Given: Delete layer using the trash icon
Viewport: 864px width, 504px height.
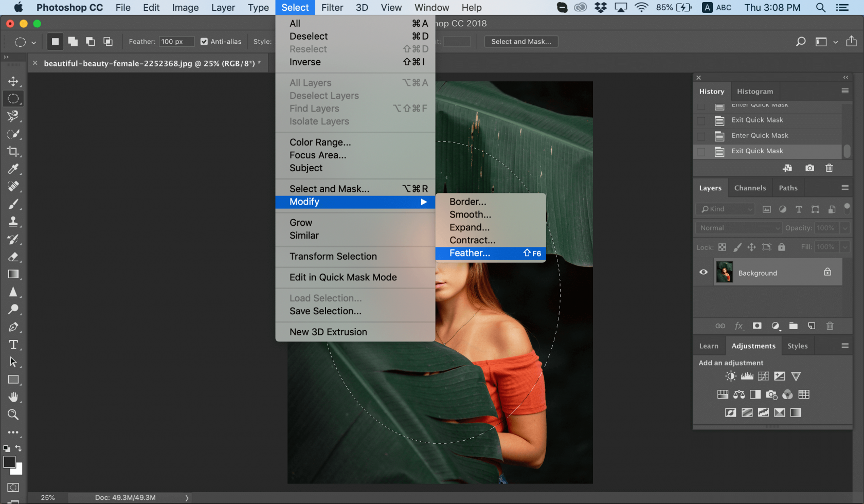Looking at the screenshot, I should tap(830, 326).
